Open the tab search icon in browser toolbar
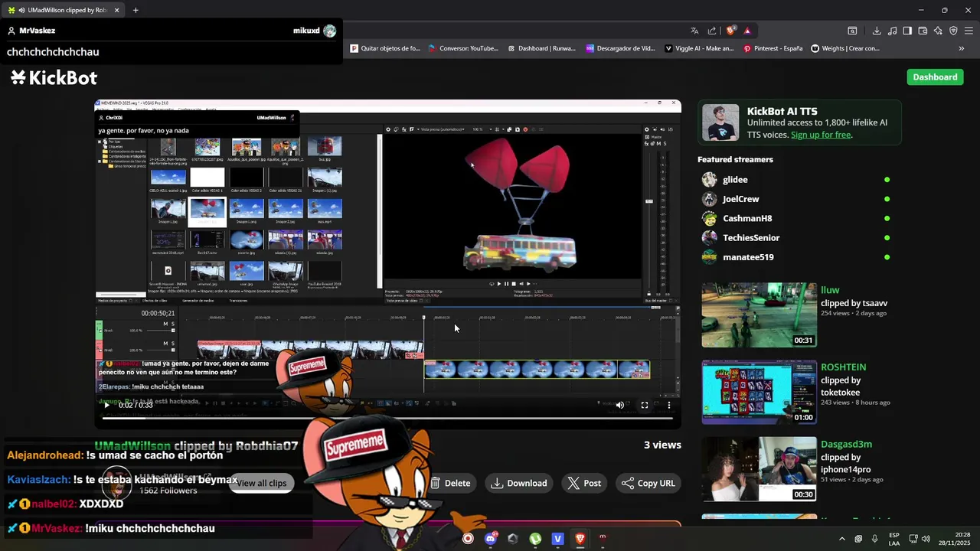This screenshot has width=980, height=551. pos(852,31)
